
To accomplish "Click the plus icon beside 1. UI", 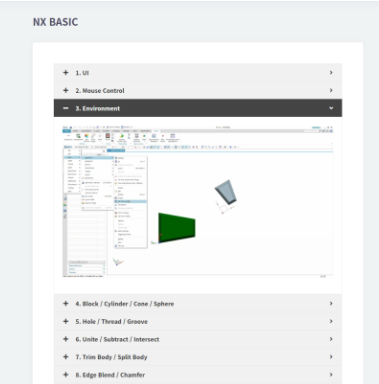I will click(66, 73).
